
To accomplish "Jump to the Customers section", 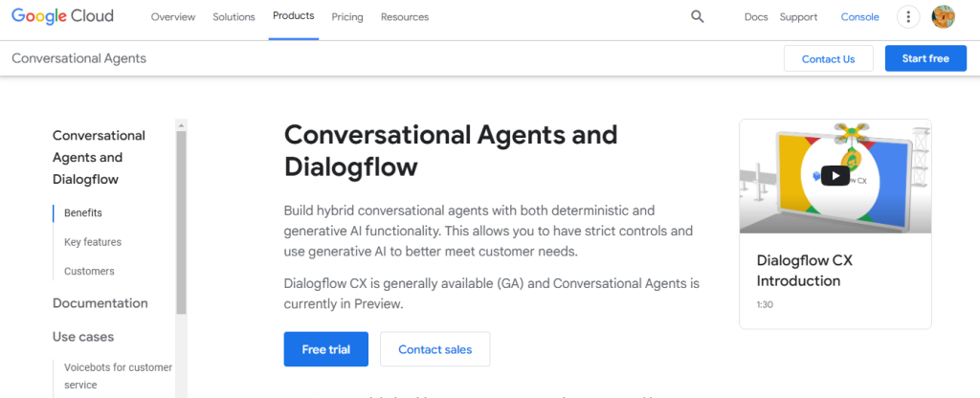I will coord(89,272).
